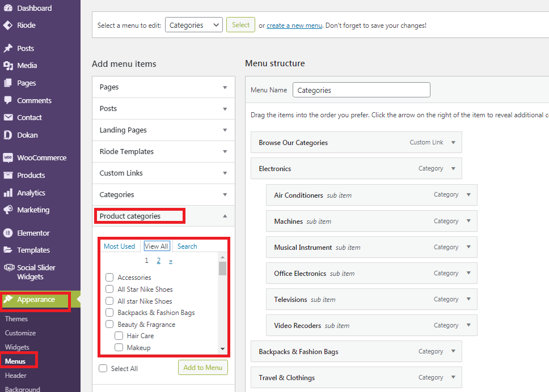
Task: Click the Dashboard gauge icon
Action: click(8, 8)
